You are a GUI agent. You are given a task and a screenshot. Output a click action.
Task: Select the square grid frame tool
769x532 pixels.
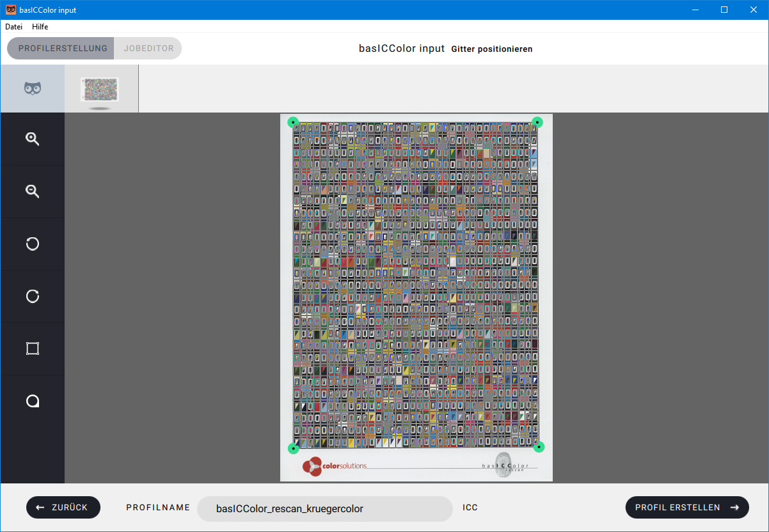tap(33, 348)
